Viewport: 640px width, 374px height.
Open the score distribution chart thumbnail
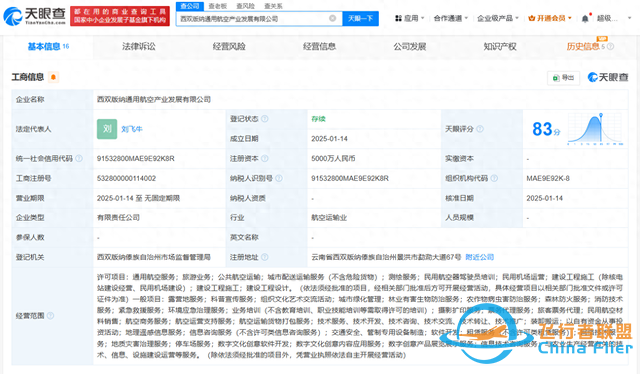pos(595,129)
